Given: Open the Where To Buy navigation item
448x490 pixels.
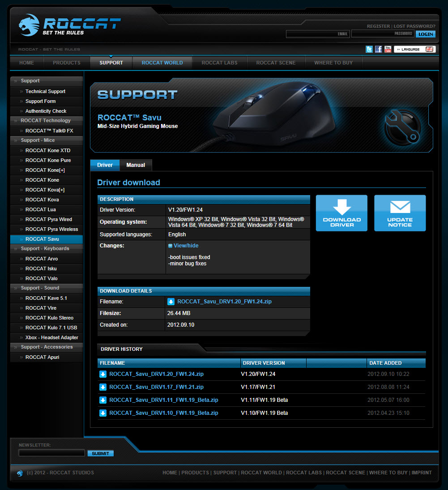Looking at the screenshot, I should coord(333,63).
